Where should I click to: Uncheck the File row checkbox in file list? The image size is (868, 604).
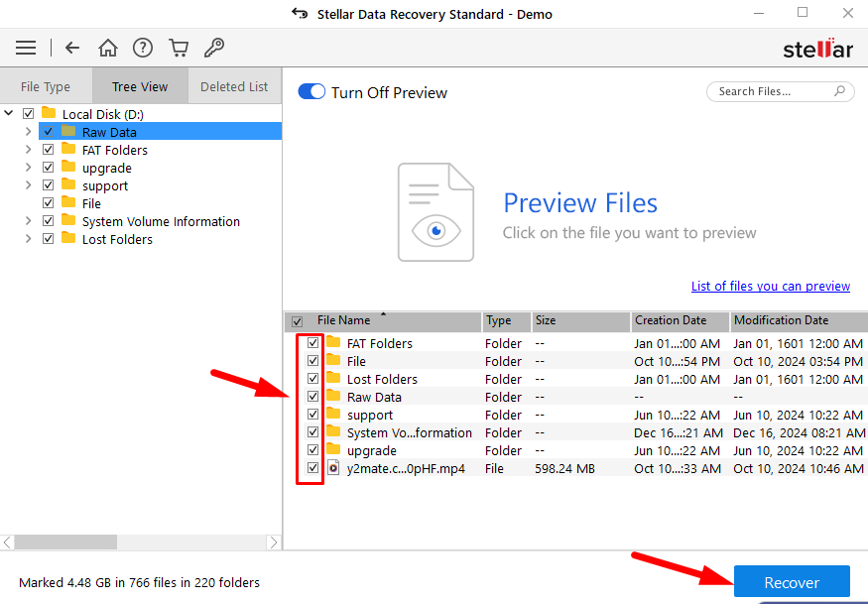click(312, 360)
